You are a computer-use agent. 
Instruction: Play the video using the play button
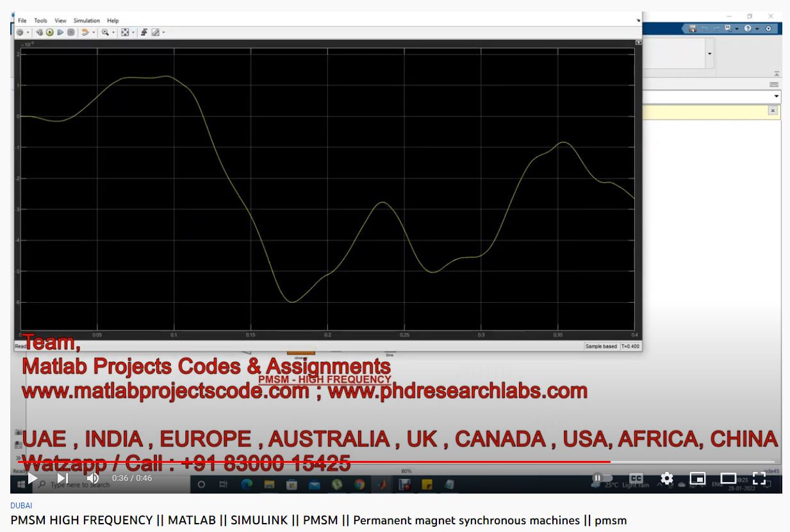(33, 478)
